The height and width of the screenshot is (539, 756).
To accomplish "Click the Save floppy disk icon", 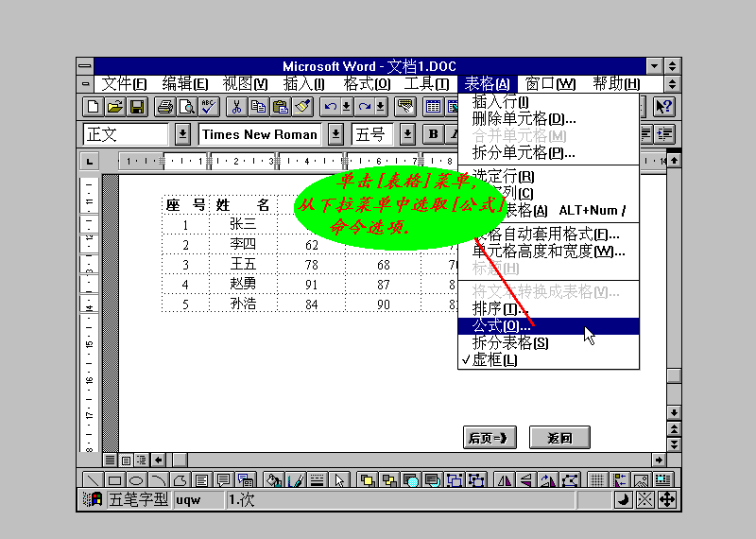I will coord(137,107).
